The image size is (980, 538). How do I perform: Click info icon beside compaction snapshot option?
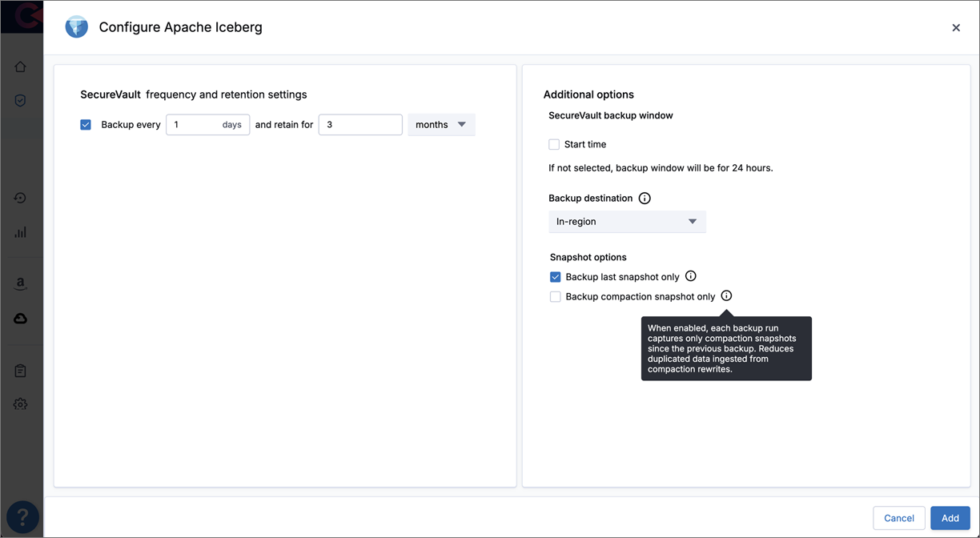tap(726, 295)
